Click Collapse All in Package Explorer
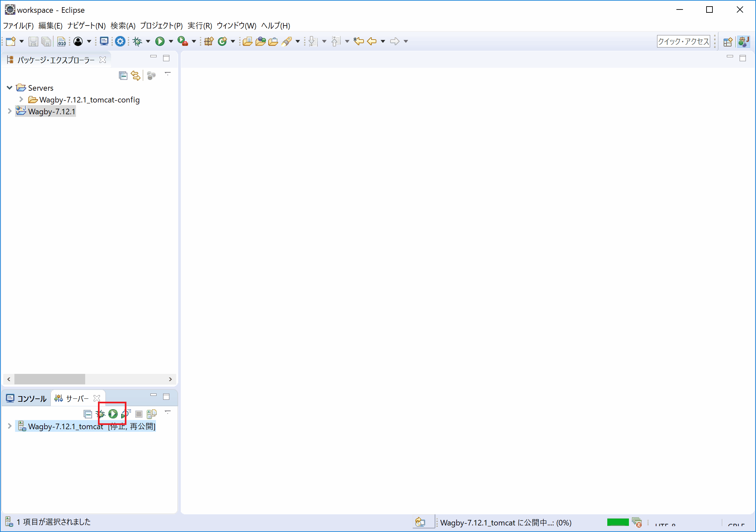 point(123,76)
